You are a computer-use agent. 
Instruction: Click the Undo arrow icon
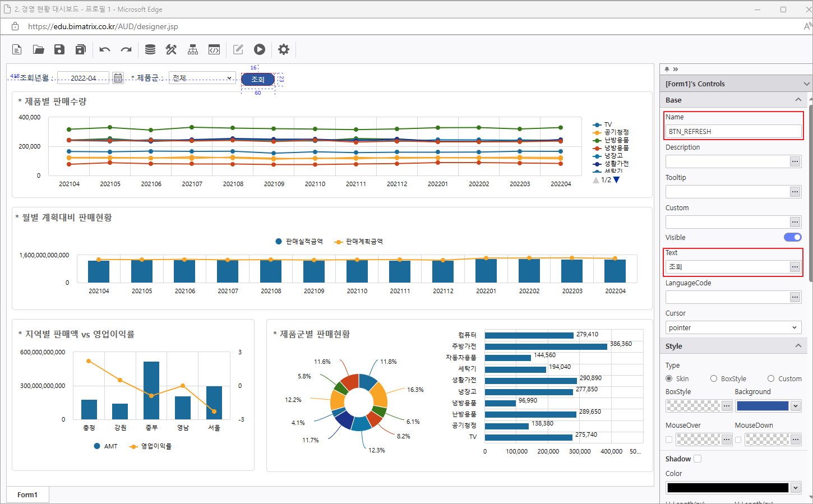(105, 49)
